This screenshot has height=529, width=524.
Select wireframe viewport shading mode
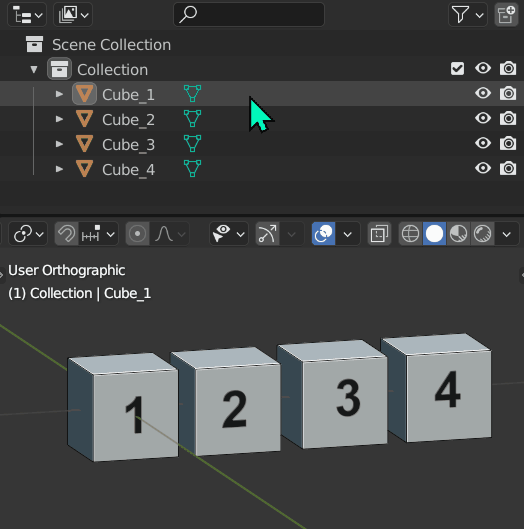410,233
